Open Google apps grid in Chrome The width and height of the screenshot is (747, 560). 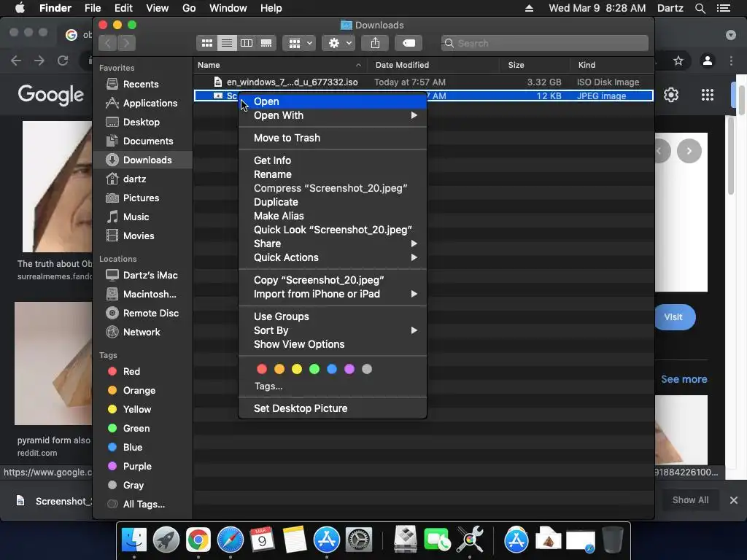tap(708, 95)
